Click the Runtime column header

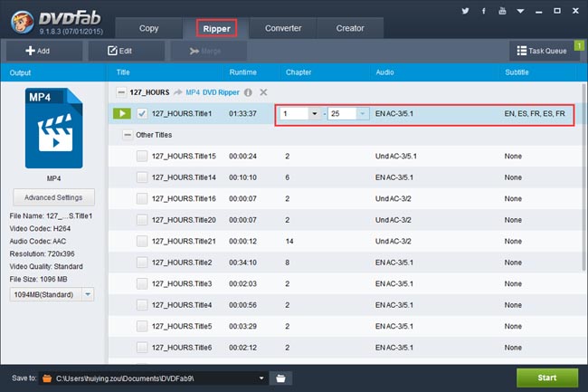tap(243, 72)
